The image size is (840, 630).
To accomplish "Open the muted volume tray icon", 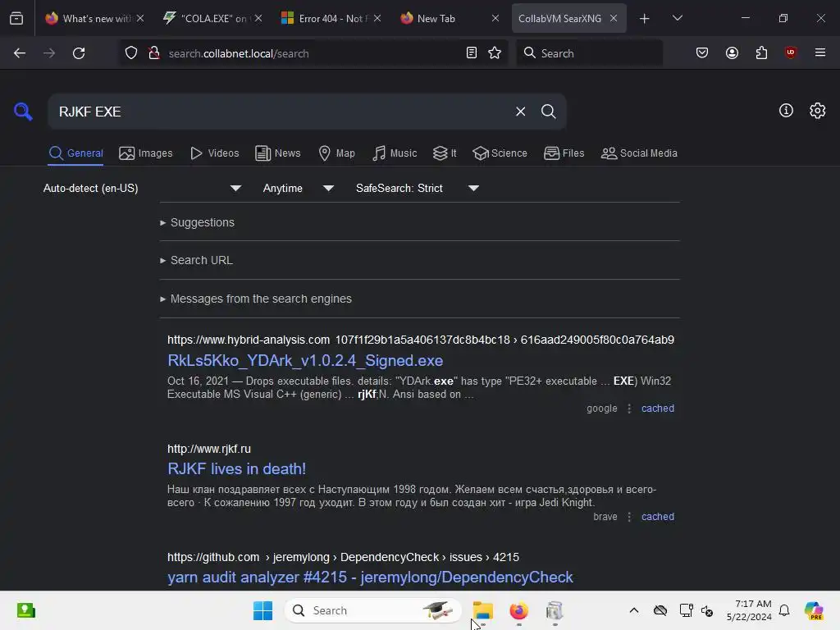I will click(707, 610).
